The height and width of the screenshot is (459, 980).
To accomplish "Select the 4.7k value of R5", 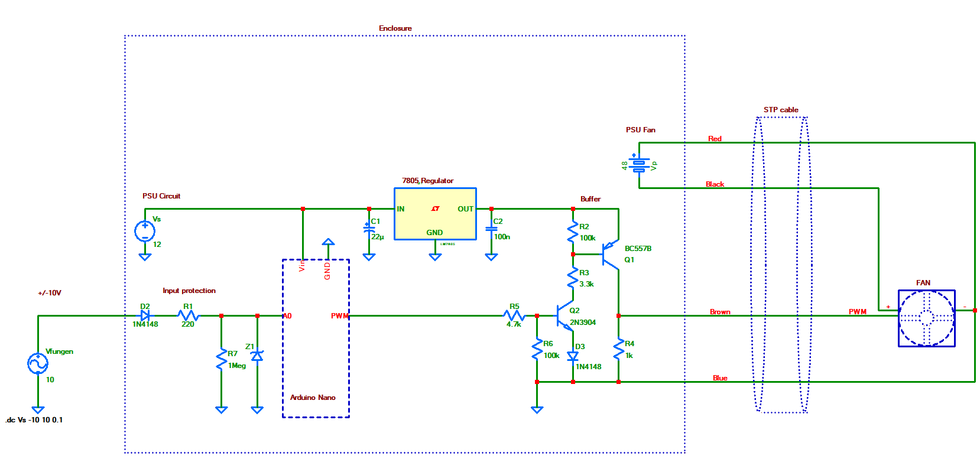I will 514,324.
